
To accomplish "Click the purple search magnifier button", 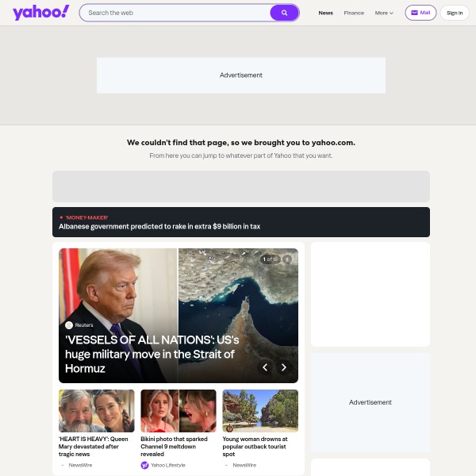I will pyautogui.click(x=284, y=13).
